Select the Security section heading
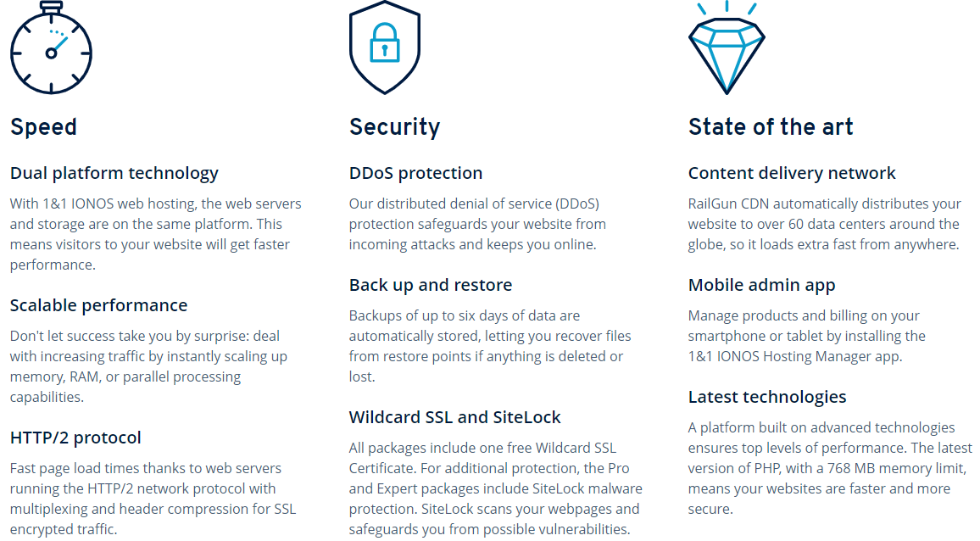980x541 pixels. (x=394, y=127)
